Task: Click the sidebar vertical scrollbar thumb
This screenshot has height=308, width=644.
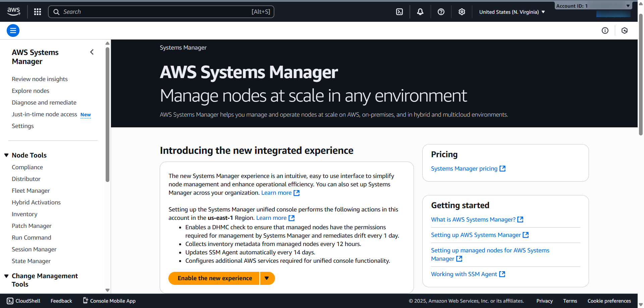Action: click(x=107, y=114)
